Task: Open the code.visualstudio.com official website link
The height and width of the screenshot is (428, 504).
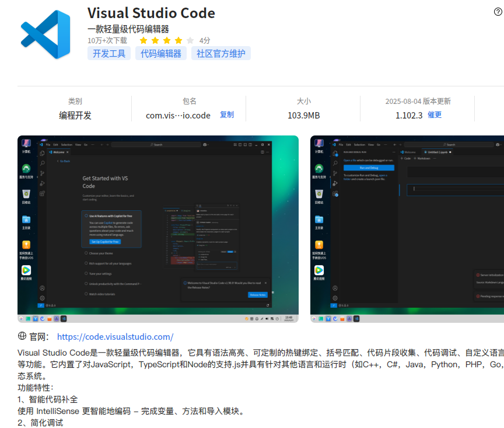Action: (x=115, y=336)
